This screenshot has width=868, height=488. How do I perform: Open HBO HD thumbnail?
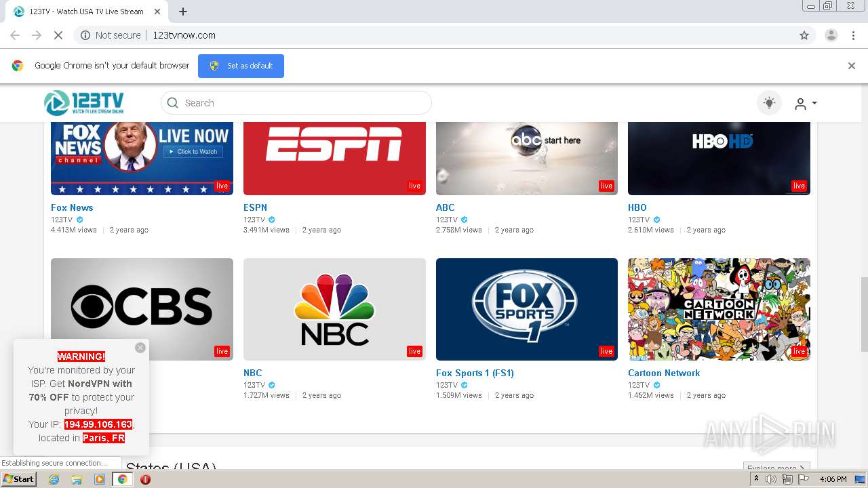(719, 158)
